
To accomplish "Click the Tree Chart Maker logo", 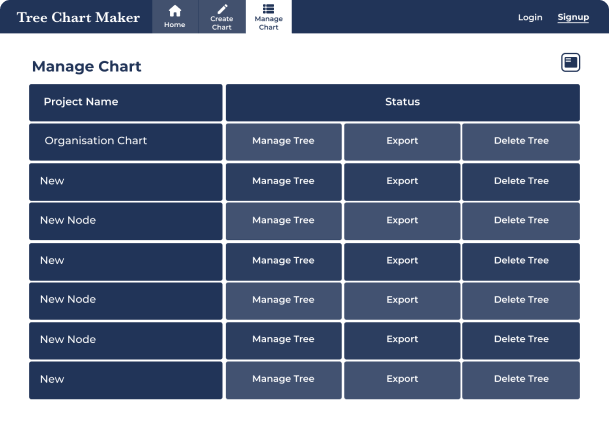I will coord(78,17).
